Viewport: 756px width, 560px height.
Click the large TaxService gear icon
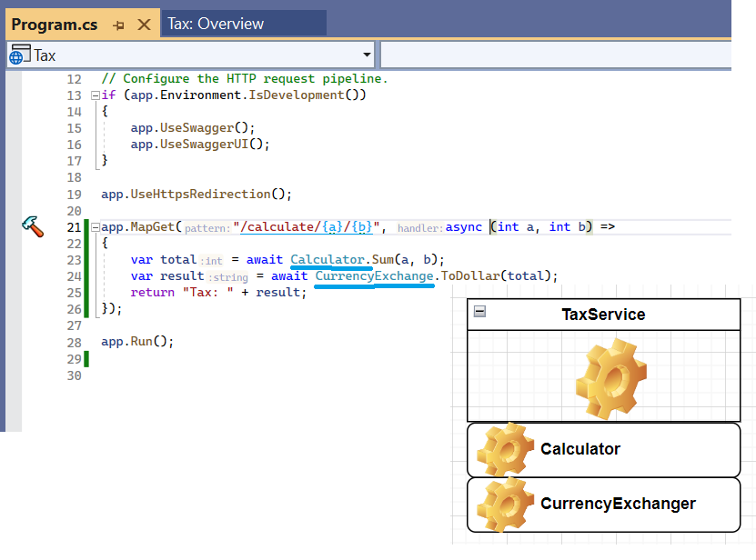pos(610,378)
